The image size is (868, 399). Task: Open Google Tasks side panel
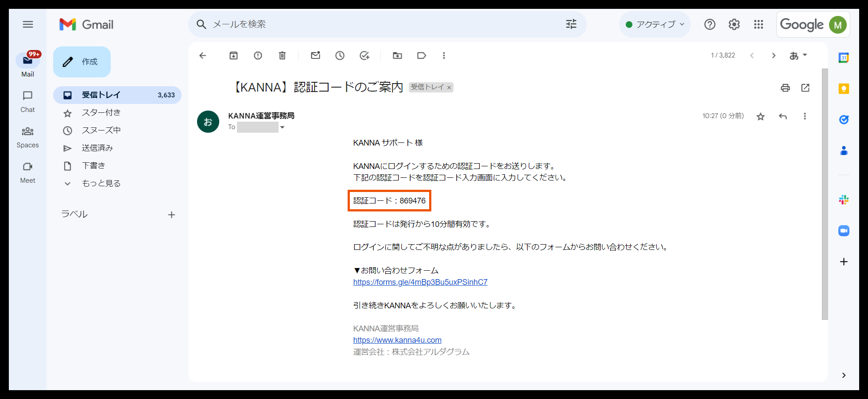(844, 119)
